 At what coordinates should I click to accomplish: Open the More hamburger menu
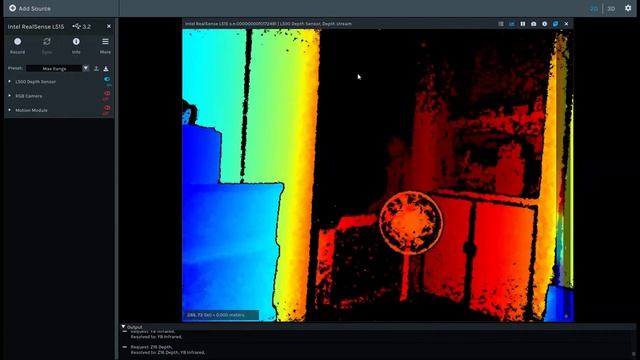[105, 45]
